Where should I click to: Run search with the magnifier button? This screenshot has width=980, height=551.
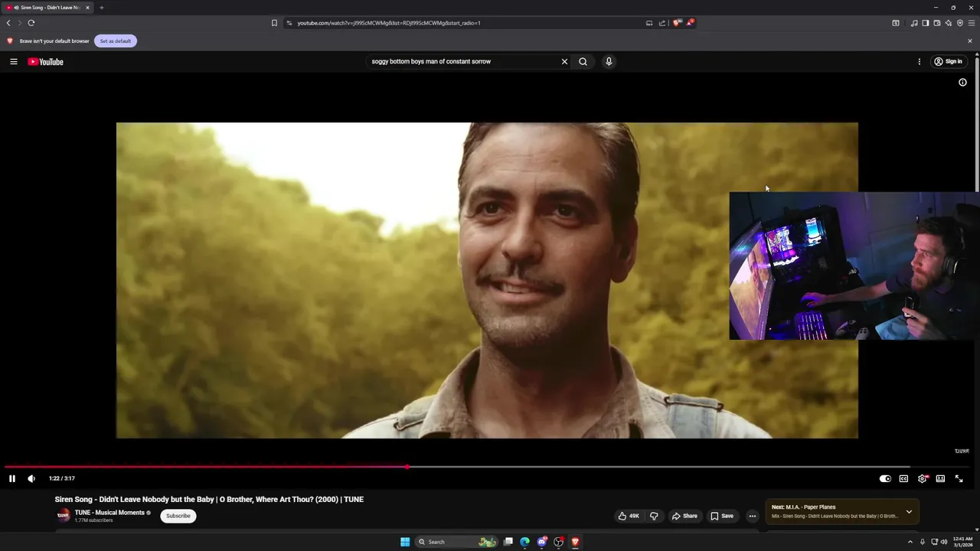(583, 61)
